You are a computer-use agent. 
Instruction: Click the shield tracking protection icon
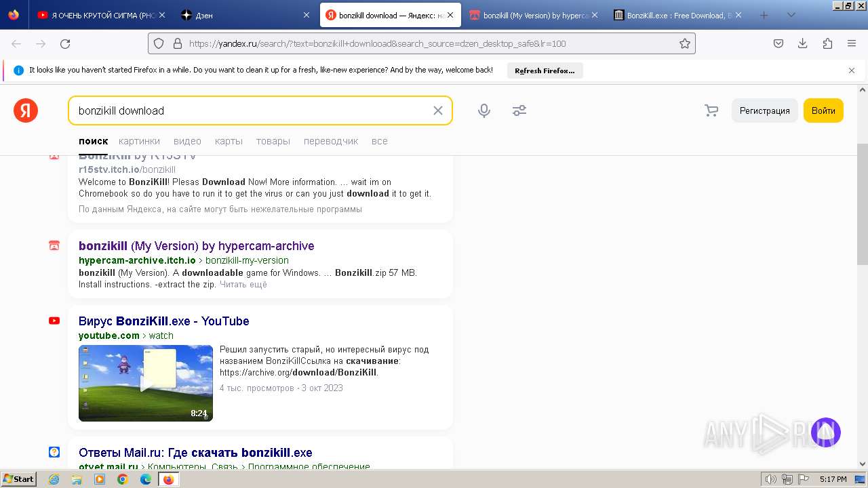pyautogui.click(x=159, y=43)
